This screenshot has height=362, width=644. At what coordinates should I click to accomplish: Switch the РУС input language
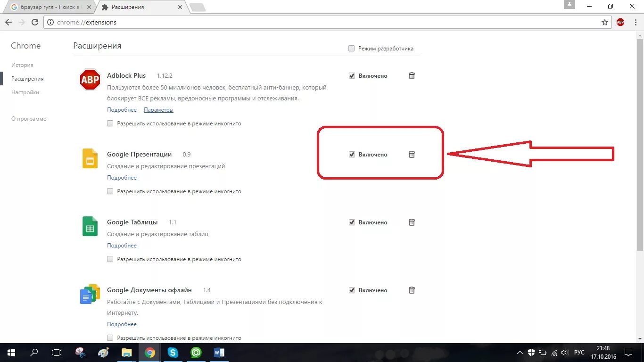[579, 353]
